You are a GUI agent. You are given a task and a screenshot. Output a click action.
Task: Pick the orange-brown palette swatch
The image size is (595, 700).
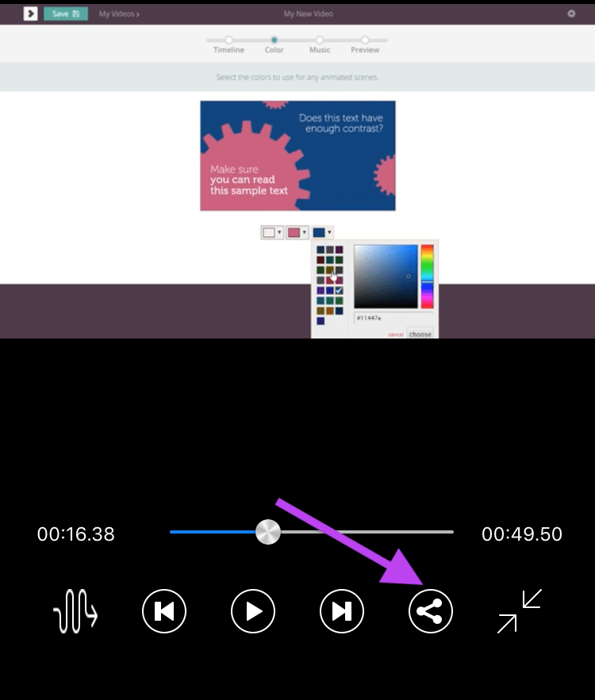[x=330, y=311]
